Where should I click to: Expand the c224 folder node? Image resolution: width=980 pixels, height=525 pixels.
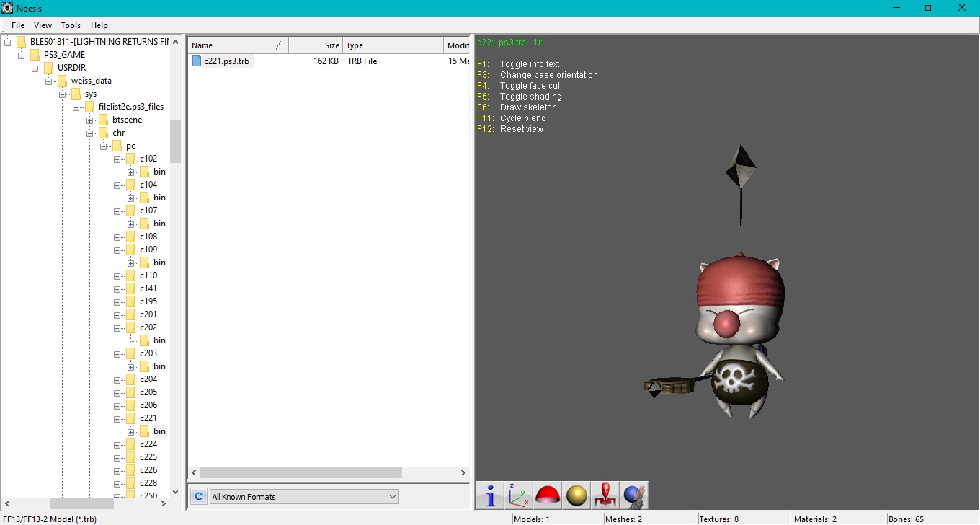(117, 444)
